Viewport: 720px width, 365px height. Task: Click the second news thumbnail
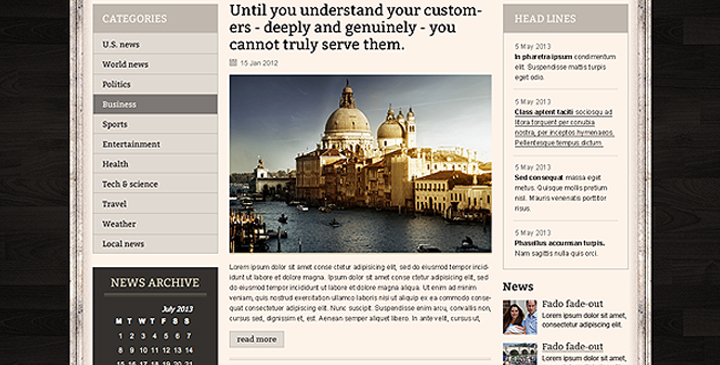click(x=520, y=354)
